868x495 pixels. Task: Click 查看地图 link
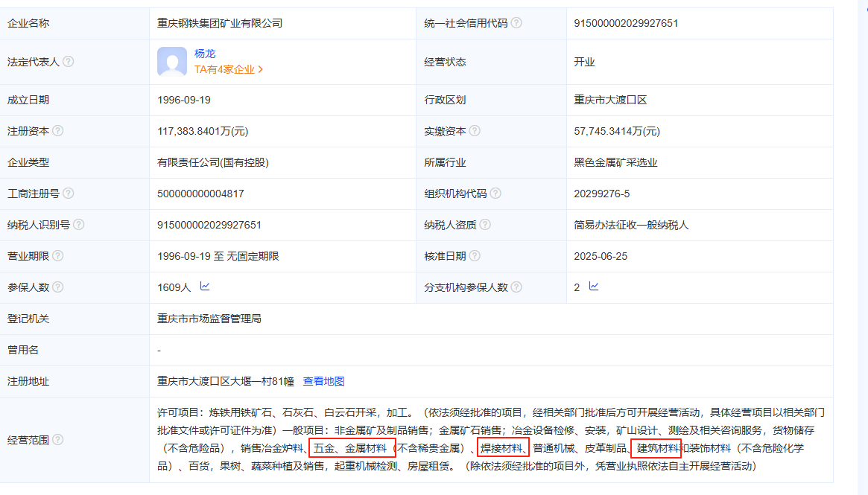coord(323,381)
